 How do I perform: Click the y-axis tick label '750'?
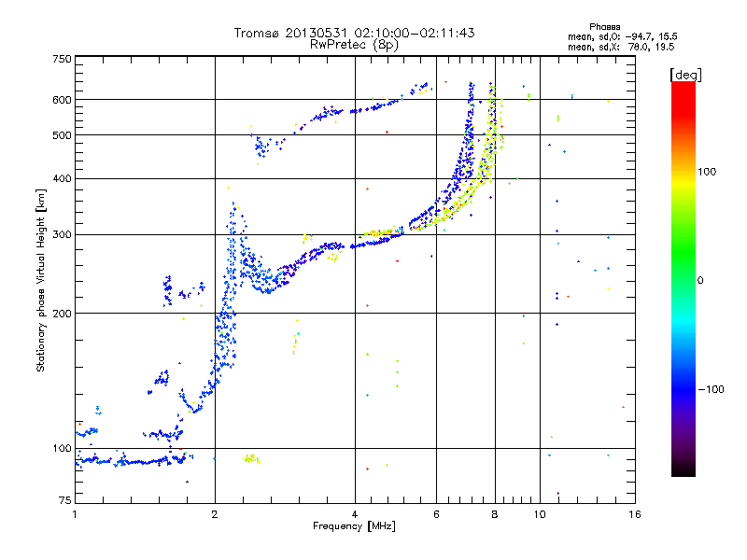tap(63, 59)
